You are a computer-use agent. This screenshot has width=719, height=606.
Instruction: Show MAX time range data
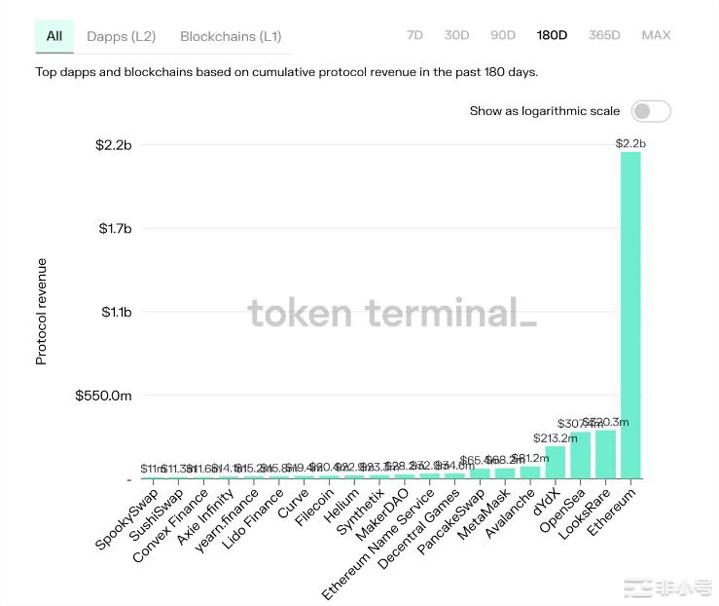(x=656, y=35)
